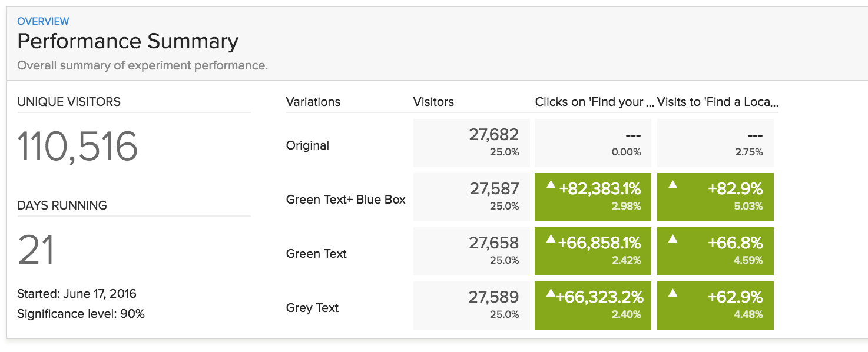Viewport: 868px width, 352px height.
Task: Click the OVERVIEW link above the title
Action: tap(43, 21)
